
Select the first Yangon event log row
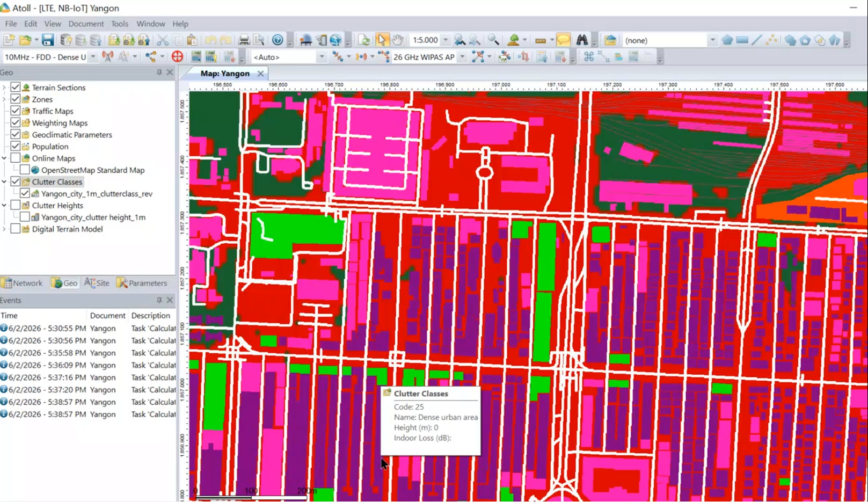88,328
